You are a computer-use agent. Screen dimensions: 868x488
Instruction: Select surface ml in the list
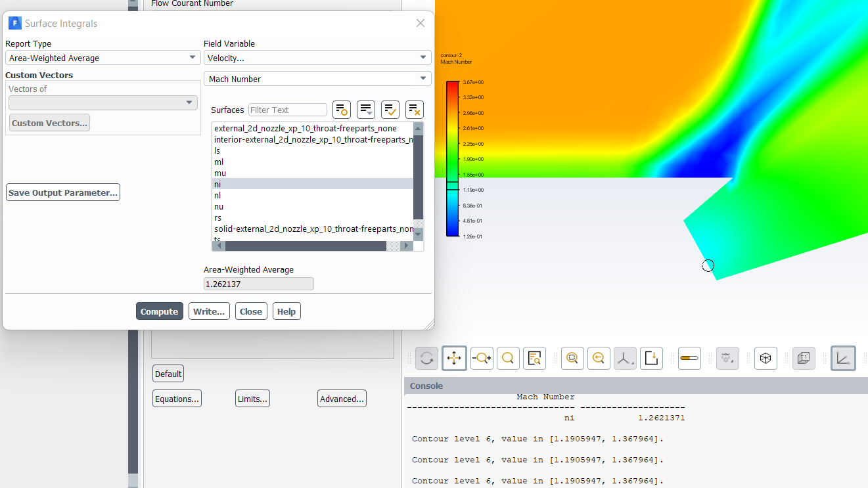(313, 162)
